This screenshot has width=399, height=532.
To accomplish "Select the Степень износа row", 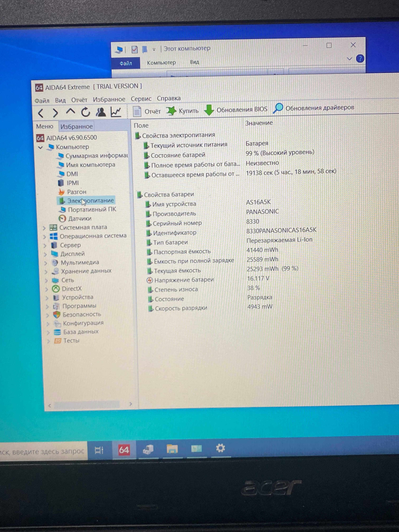I will [x=204, y=289].
